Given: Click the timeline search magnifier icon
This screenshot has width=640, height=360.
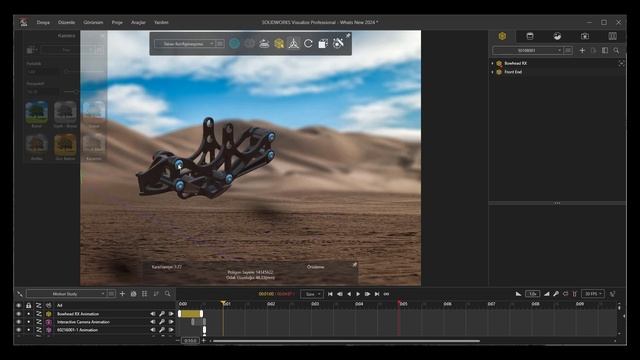Looking at the screenshot, I should [167, 293].
